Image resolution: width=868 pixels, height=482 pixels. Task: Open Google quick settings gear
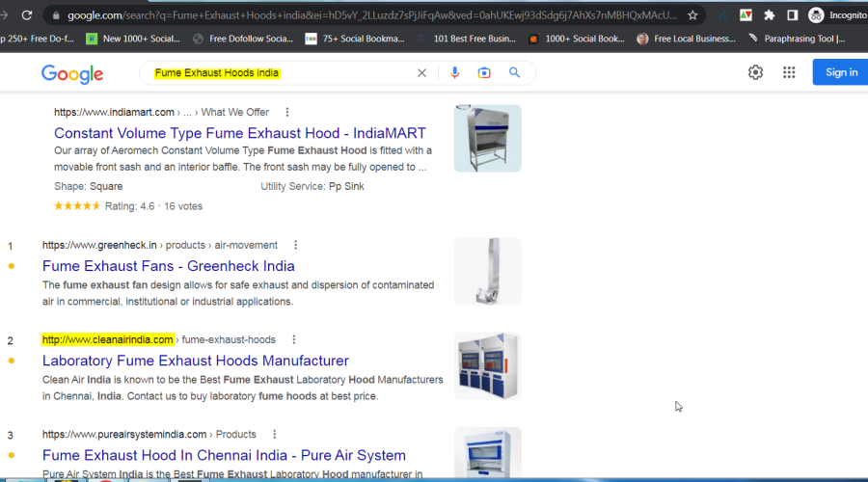point(755,72)
